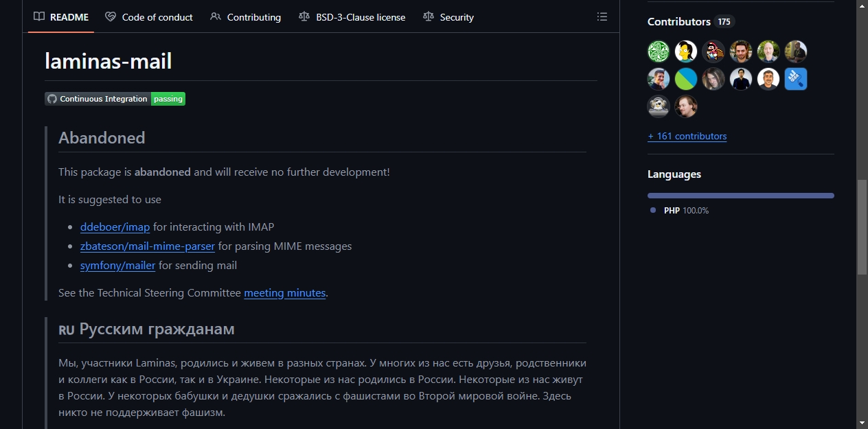Image resolution: width=868 pixels, height=429 pixels.
Task: Click the Russian paragraph beginning 'Мы, участники Laminas'
Action: [322, 388]
